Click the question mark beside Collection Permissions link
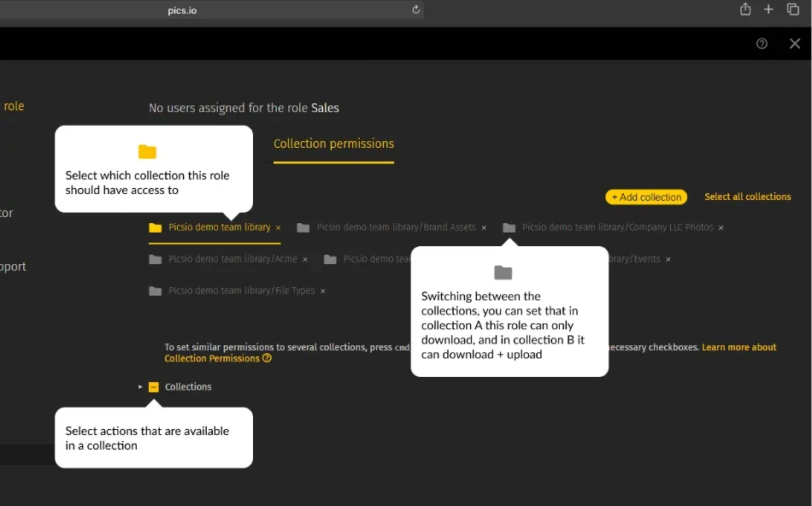The width and height of the screenshot is (812, 506). point(268,358)
